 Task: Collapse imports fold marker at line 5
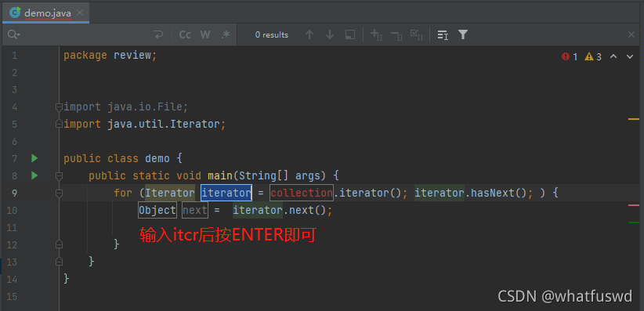[x=59, y=124]
